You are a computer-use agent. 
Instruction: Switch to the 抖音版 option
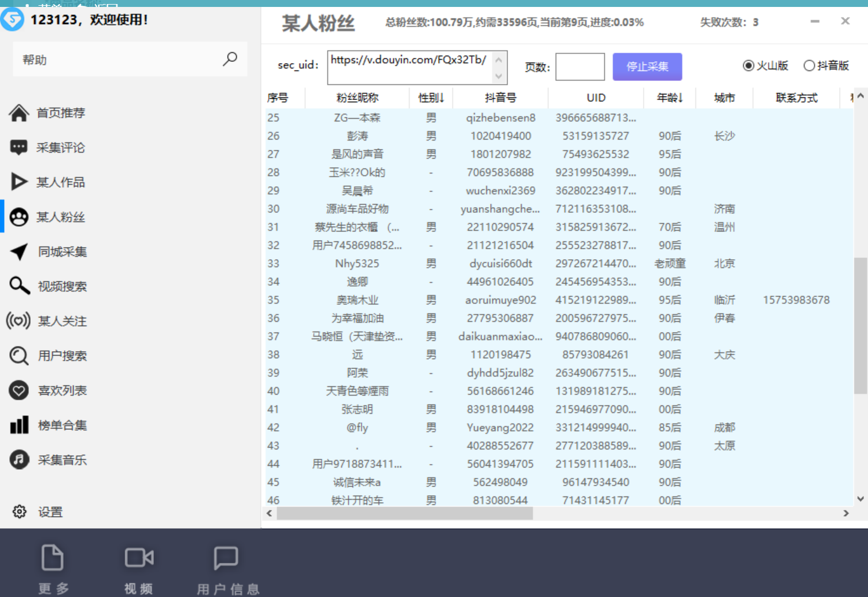point(808,65)
